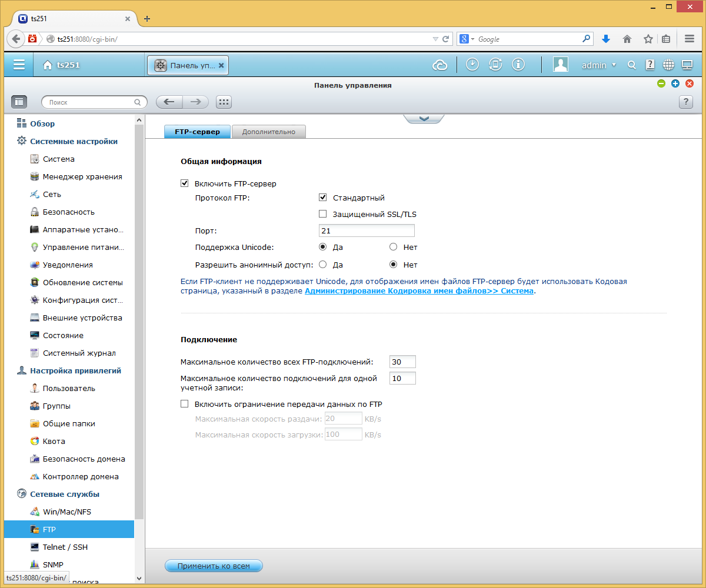
Task: Click the max FTP connections field
Action: 402,362
